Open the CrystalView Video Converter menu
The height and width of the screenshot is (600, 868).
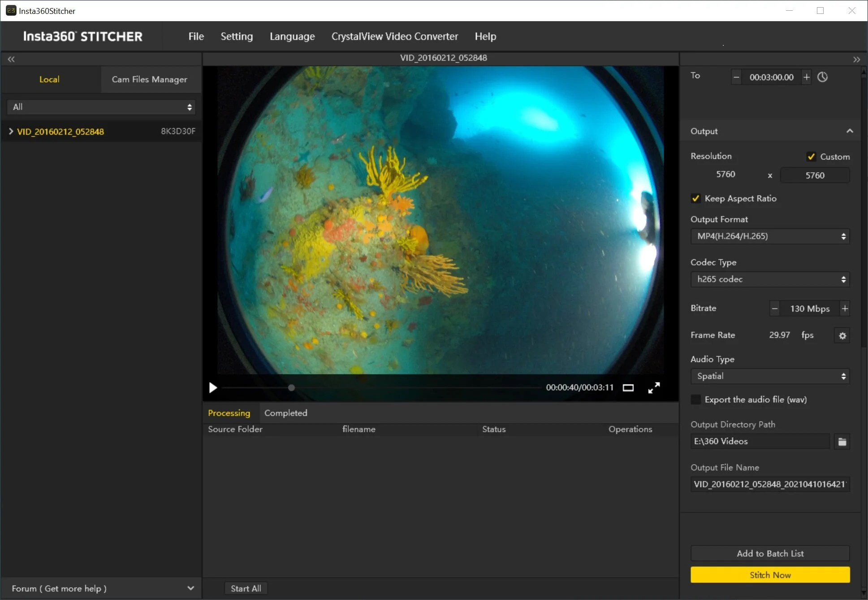pos(394,36)
